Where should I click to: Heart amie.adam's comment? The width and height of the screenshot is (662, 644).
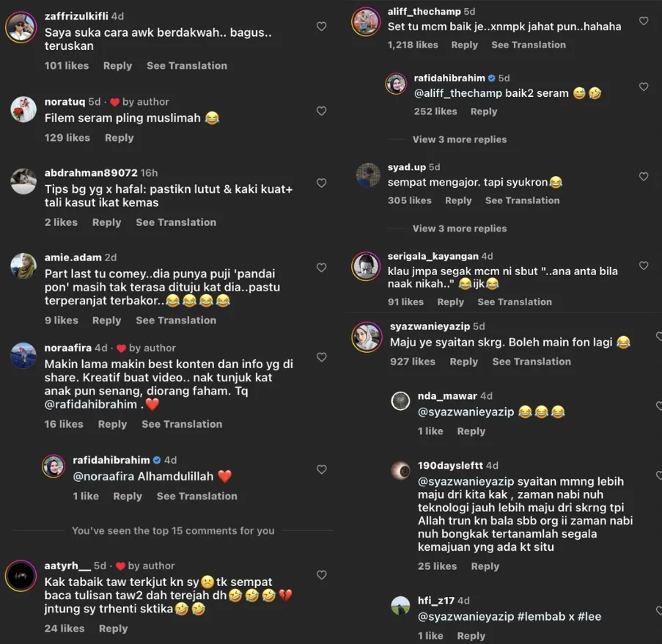click(x=321, y=268)
